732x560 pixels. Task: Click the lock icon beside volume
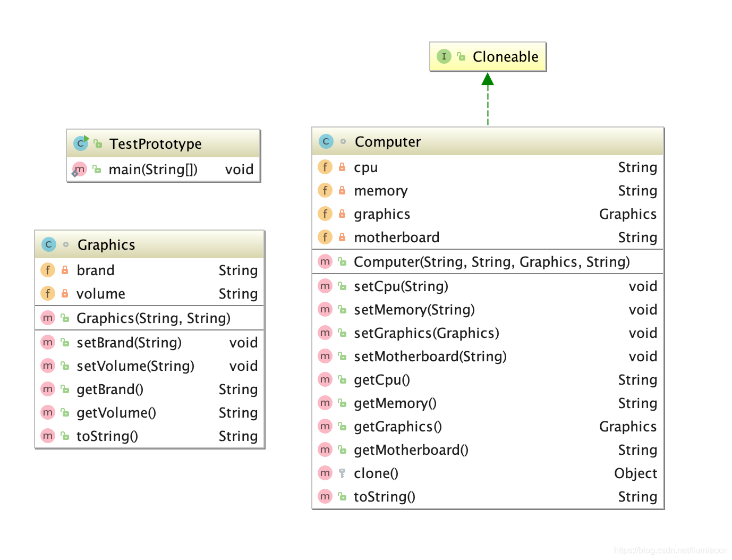[x=65, y=293]
